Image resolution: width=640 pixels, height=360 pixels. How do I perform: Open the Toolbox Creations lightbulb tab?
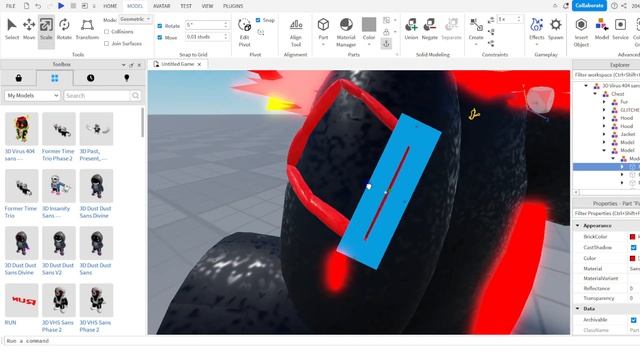click(127, 78)
